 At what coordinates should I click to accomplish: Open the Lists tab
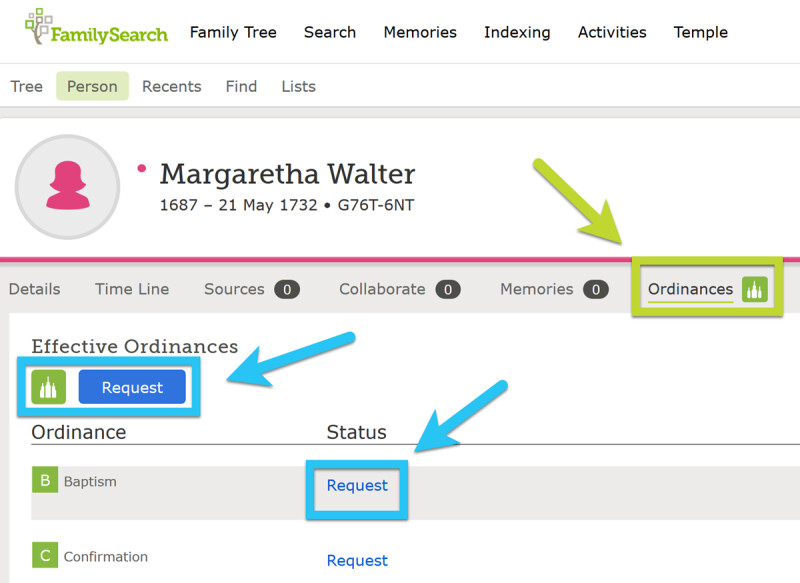tap(298, 86)
